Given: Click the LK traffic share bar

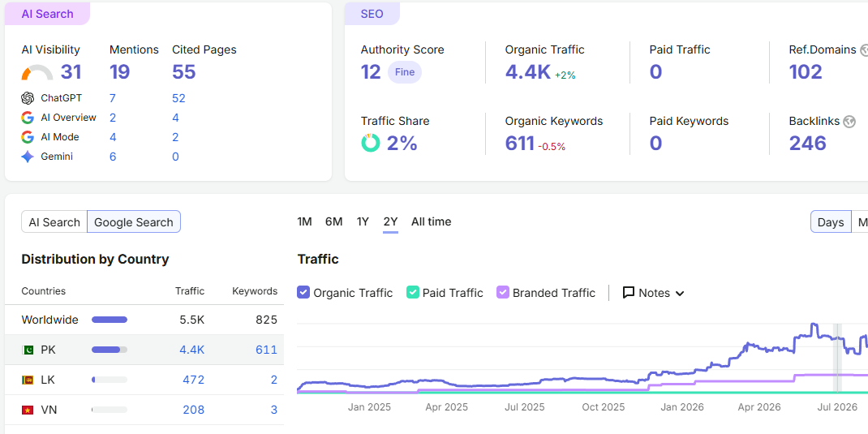Looking at the screenshot, I should (110, 380).
